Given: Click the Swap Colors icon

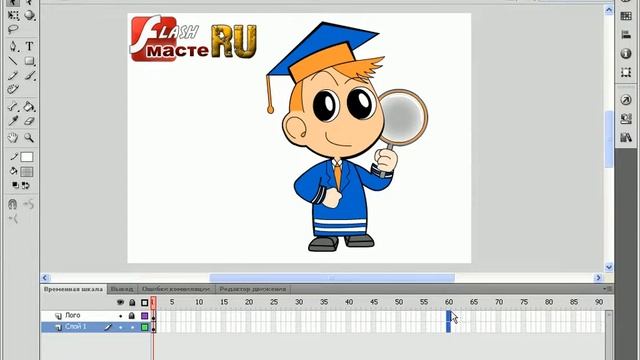Looking at the screenshot, I should point(26,185).
